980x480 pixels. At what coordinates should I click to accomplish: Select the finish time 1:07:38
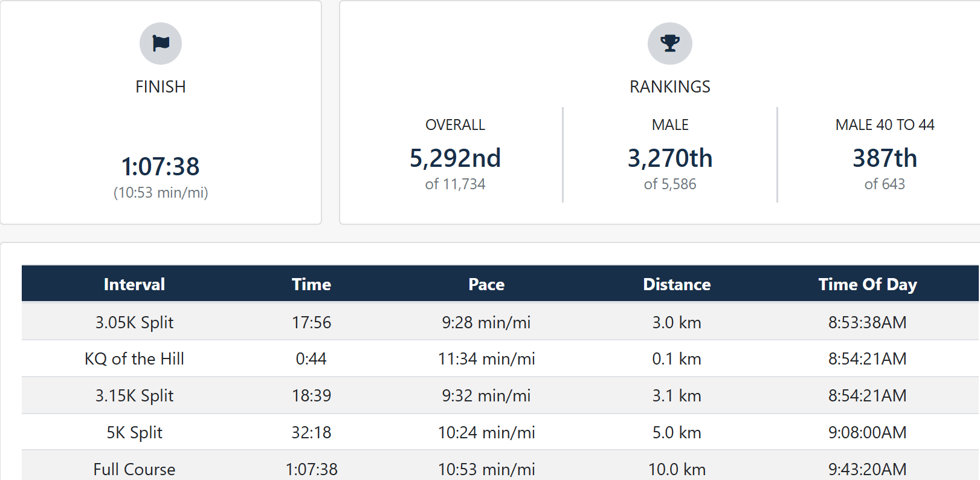[x=161, y=166]
